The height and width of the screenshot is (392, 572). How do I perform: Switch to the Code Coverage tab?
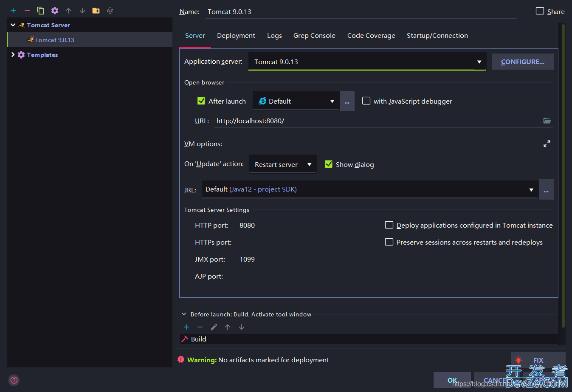point(371,36)
